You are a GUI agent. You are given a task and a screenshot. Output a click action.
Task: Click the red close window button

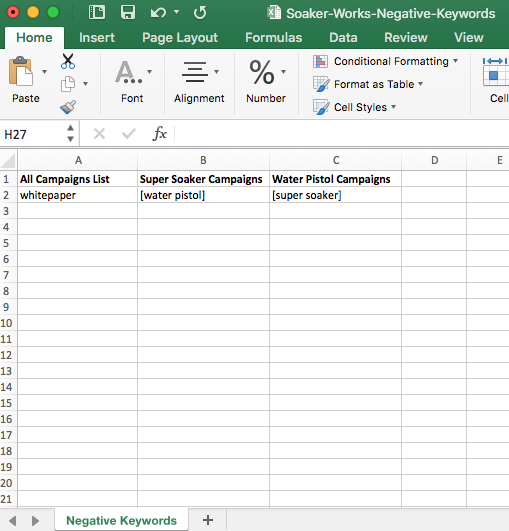(x=13, y=13)
